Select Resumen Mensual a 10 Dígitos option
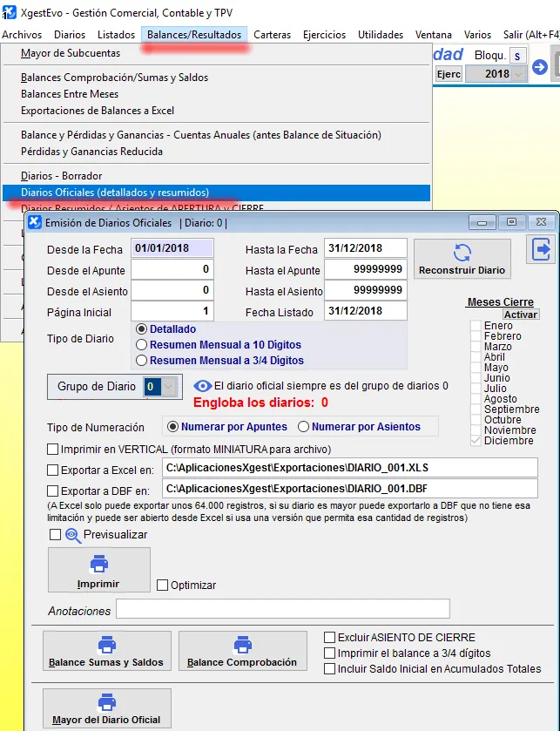 tap(142, 345)
